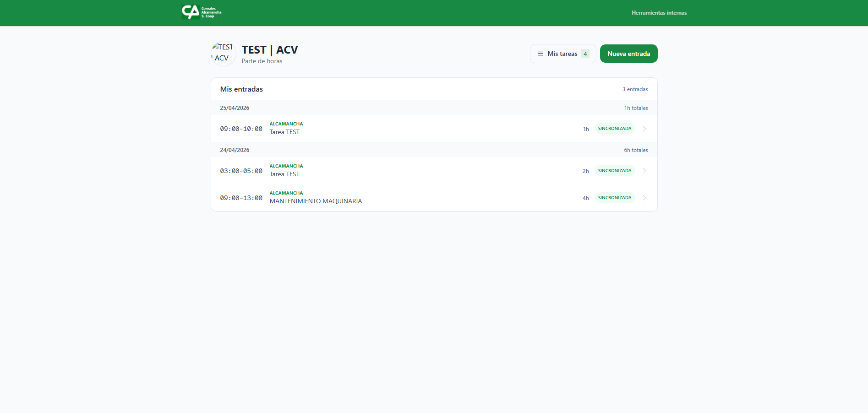Click the 6h totales summary label
Viewport: 868px width, 413px height.
pyautogui.click(x=636, y=150)
